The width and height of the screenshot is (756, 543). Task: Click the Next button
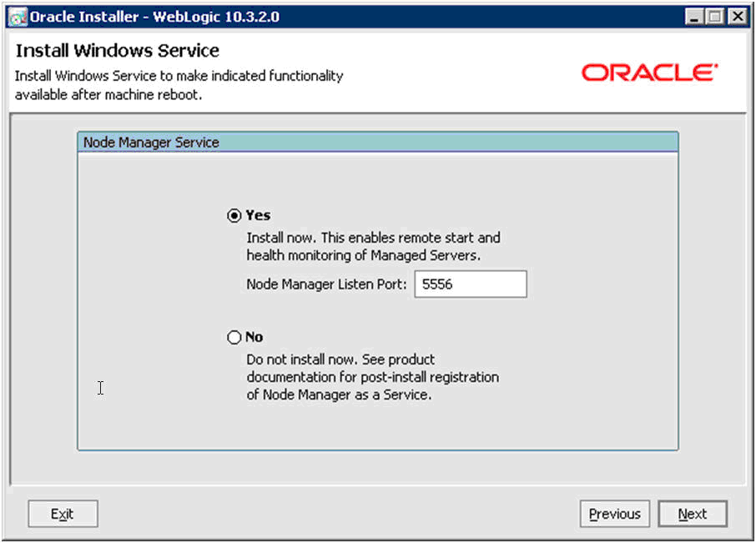coord(693,514)
